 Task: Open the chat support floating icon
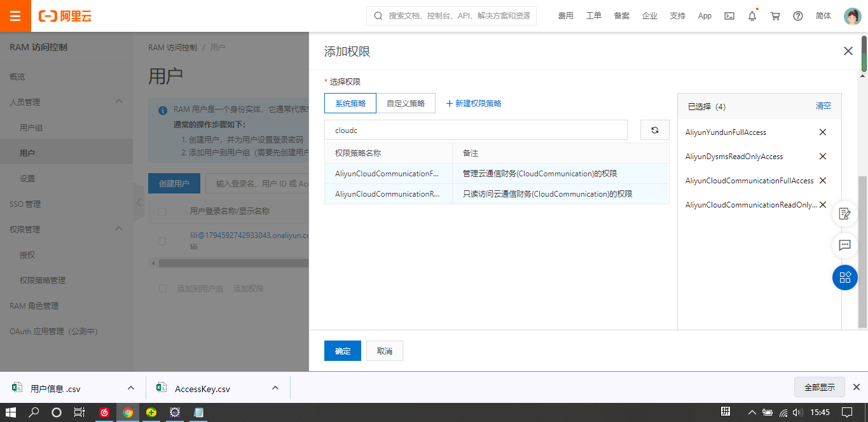tap(845, 245)
